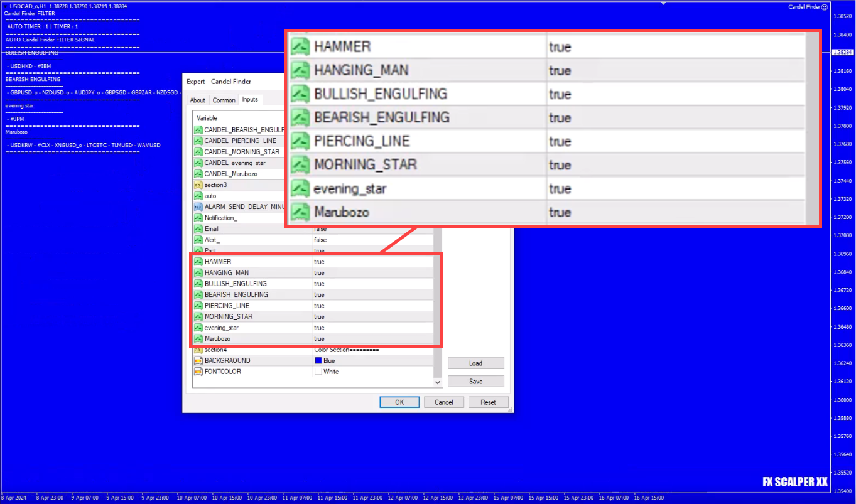Click the Save button

[475, 382]
